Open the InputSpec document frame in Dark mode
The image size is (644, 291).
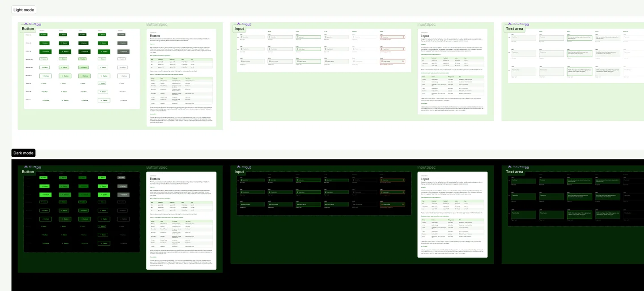[452, 214]
